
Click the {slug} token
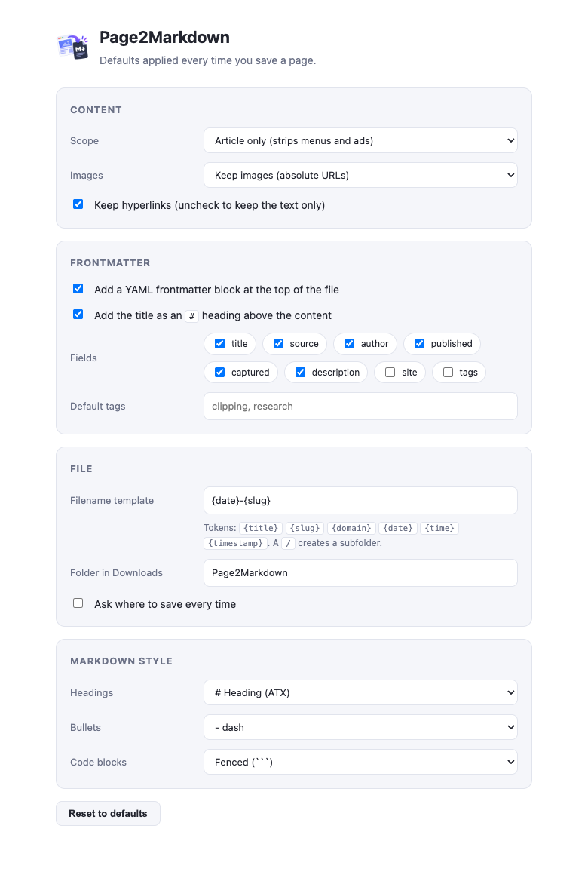pos(305,529)
